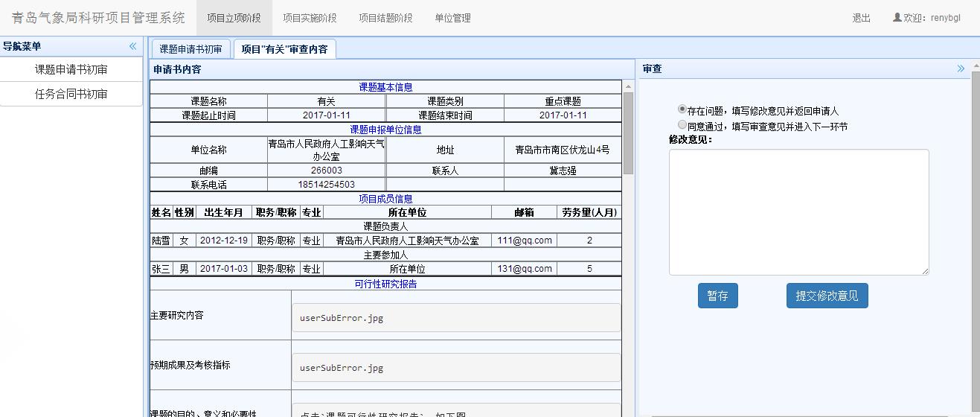Click 项目成员信息 section header
Image resolution: width=980 pixels, height=417 pixels.
385,199
